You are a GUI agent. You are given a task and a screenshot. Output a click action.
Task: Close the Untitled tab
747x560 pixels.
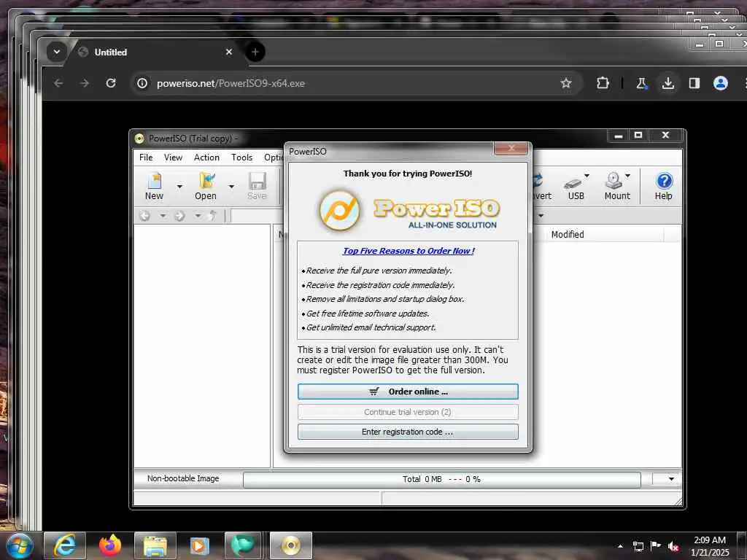tap(228, 52)
